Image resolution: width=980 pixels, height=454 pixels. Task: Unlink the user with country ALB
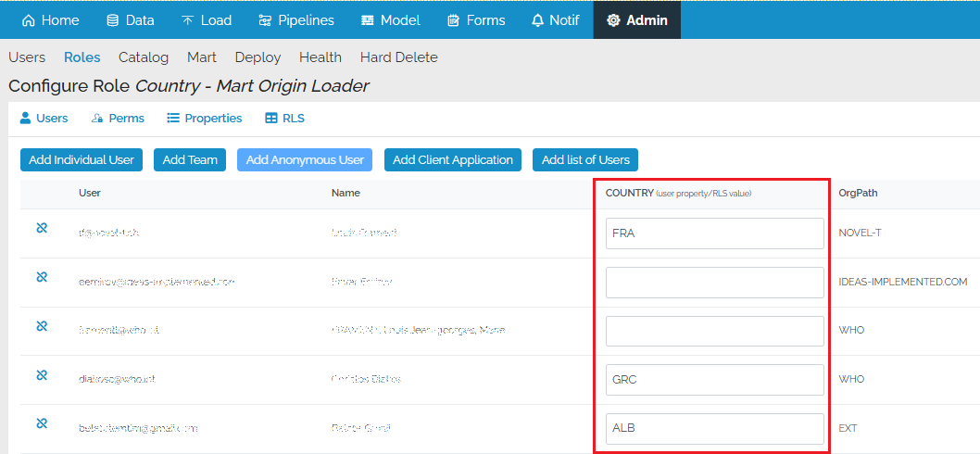[42, 424]
